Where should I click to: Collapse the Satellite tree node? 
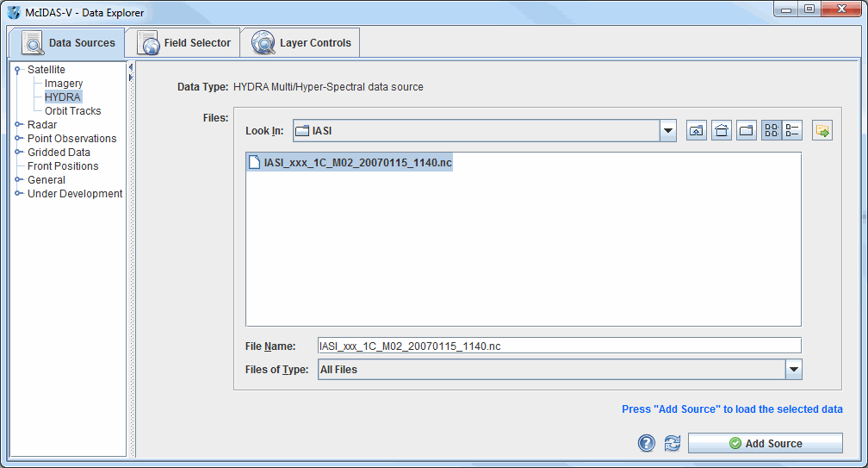[x=18, y=70]
